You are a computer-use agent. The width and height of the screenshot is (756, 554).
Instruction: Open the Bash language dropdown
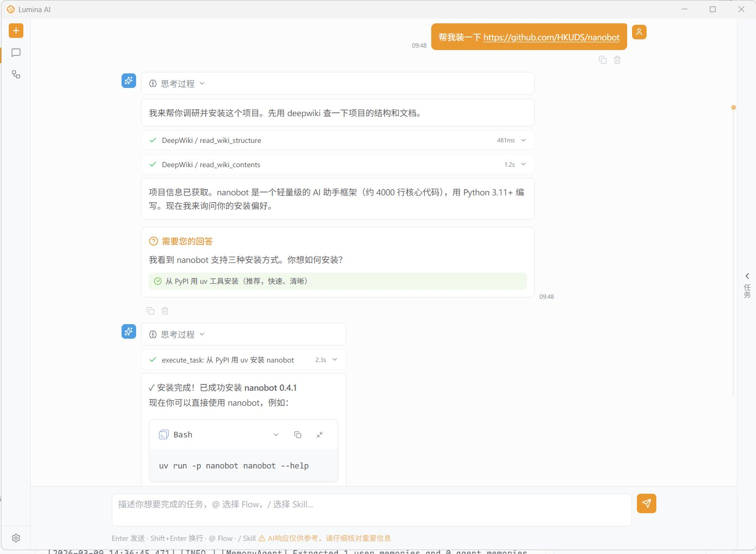[276, 434]
